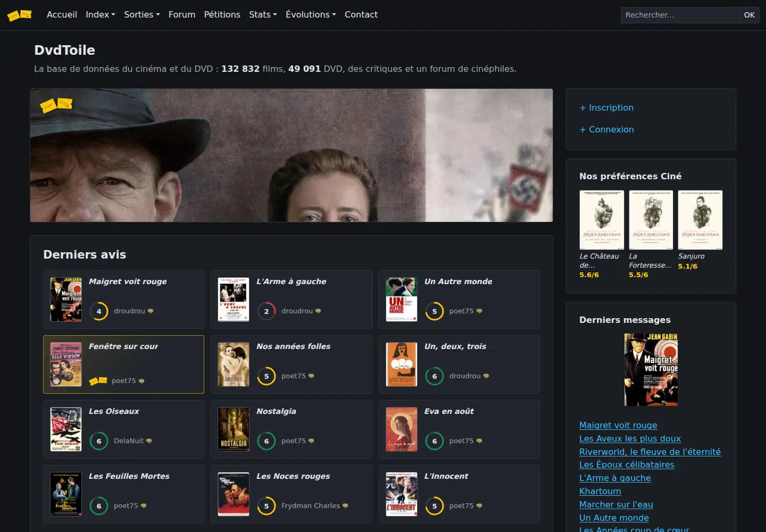
Task: Click the Sanjuro poster thumbnail
Action: tap(700, 220)
